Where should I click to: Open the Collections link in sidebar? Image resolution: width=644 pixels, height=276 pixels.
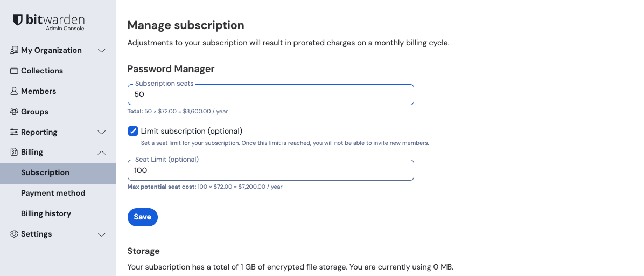pyautogui.click(x=42, y=71)
